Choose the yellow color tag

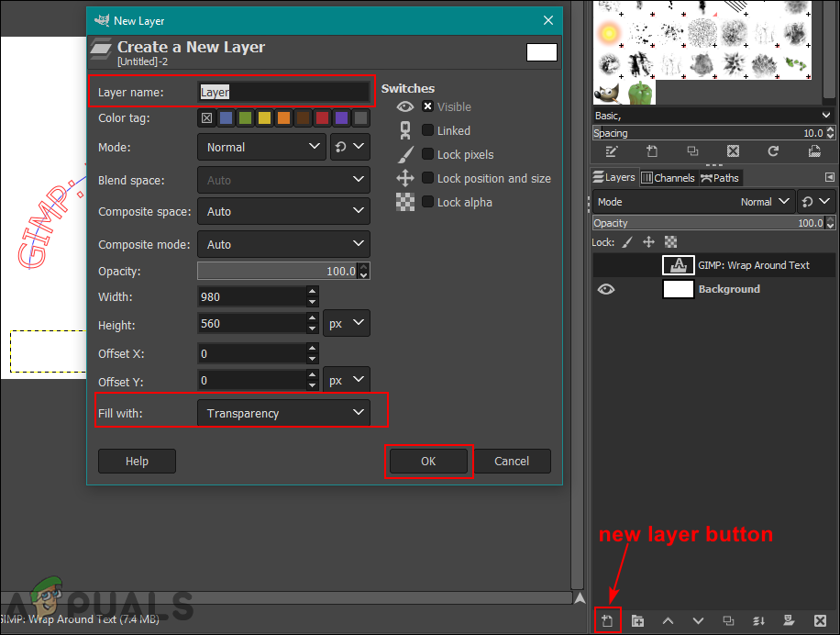pos(264,117)
